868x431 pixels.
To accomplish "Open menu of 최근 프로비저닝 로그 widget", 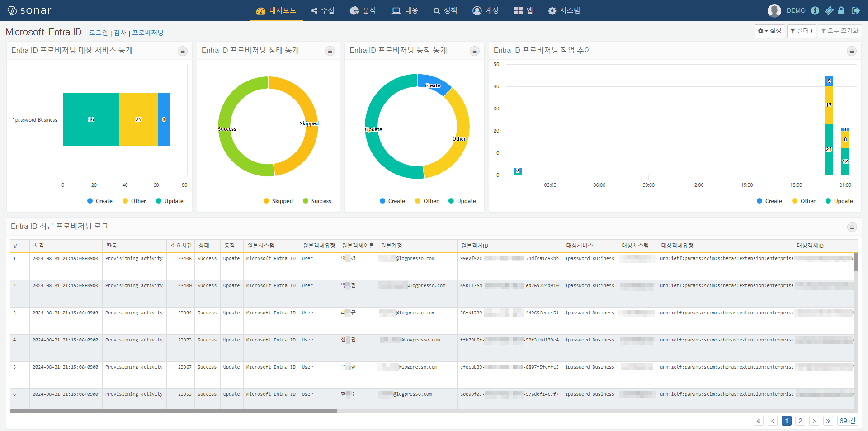I will 852,227.
